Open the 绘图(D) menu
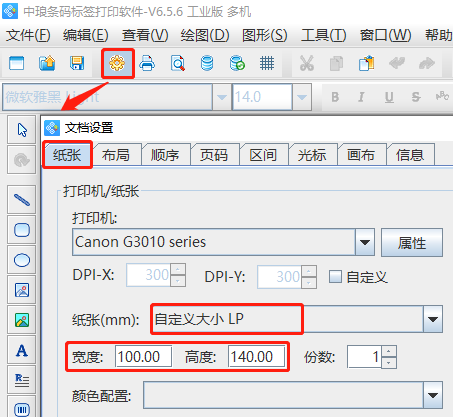Screen dimensions: 453x417 click(x=205, y=35)
